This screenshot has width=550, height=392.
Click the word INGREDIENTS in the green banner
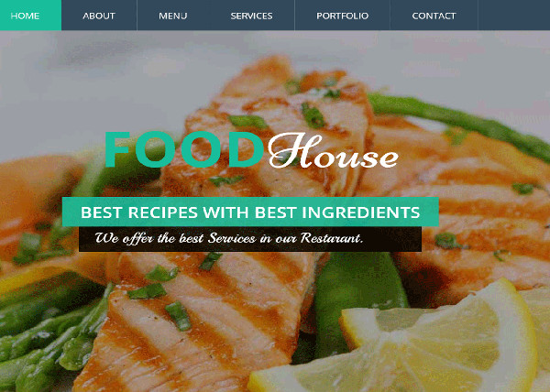[x=361, y=212]
